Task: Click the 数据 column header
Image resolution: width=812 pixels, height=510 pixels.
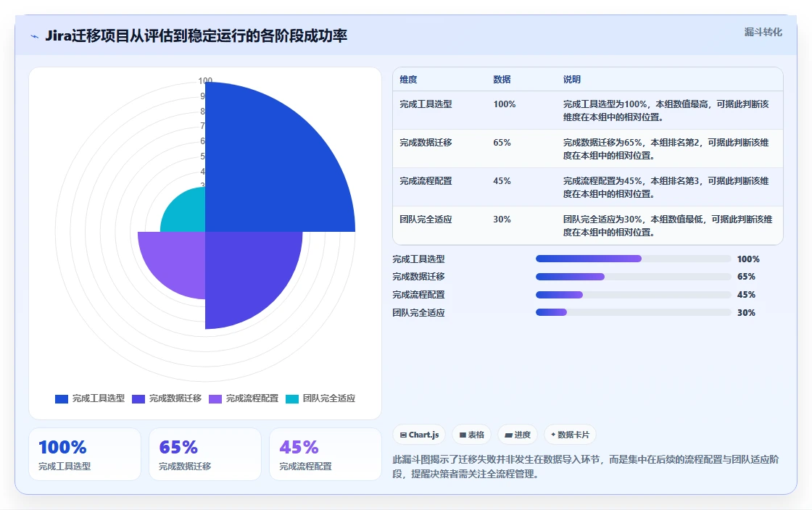Action: pyautogui.click(x=502, y=80)
